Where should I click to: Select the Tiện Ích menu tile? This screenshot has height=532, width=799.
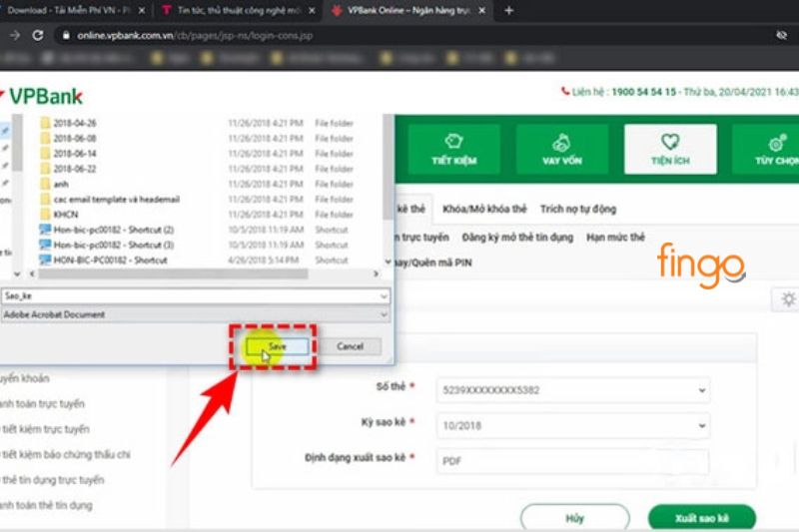tap(670, 149)
